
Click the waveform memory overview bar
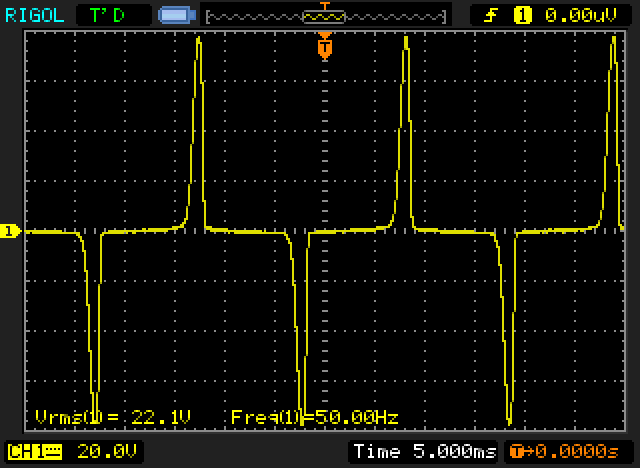pyautogui.click(x=326, y=17)
